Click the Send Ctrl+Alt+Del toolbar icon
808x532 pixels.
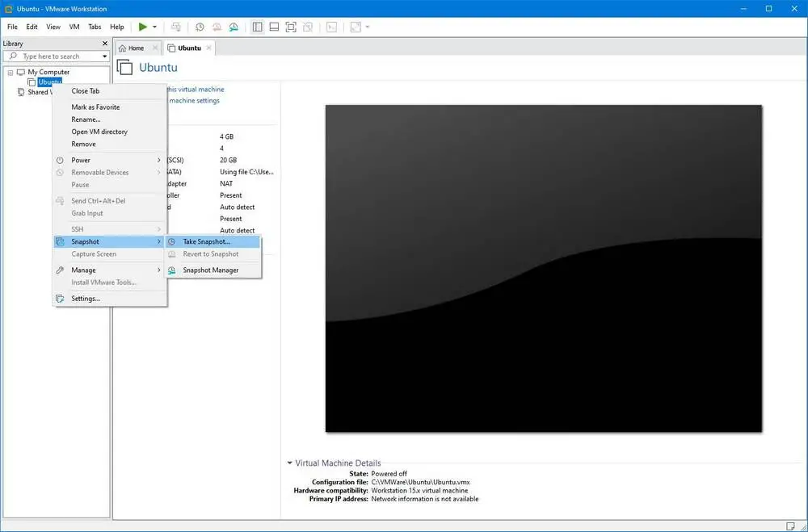point(176,27)
